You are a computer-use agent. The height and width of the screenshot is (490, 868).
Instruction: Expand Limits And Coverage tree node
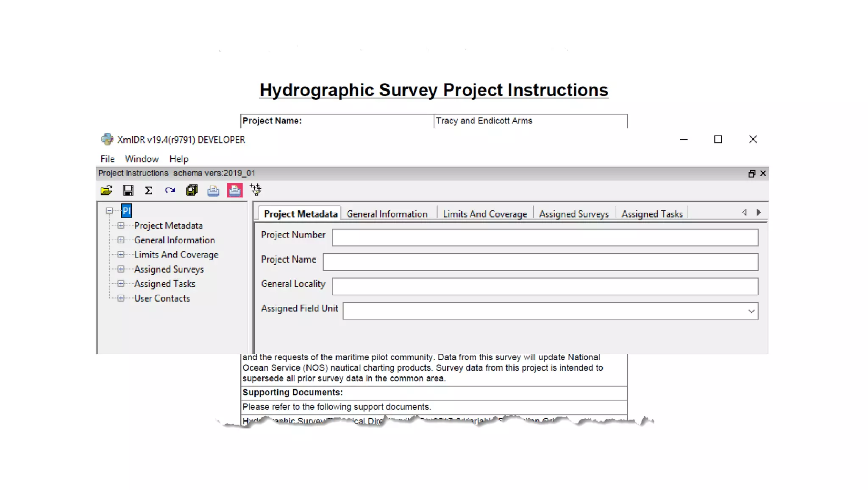click(x=121, y=255)
